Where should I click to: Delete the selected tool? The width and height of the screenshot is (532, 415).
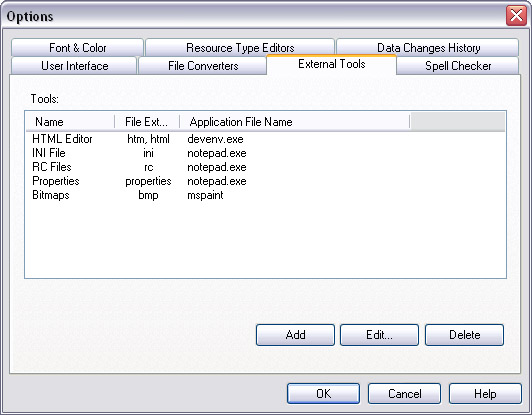click(464, 335)
